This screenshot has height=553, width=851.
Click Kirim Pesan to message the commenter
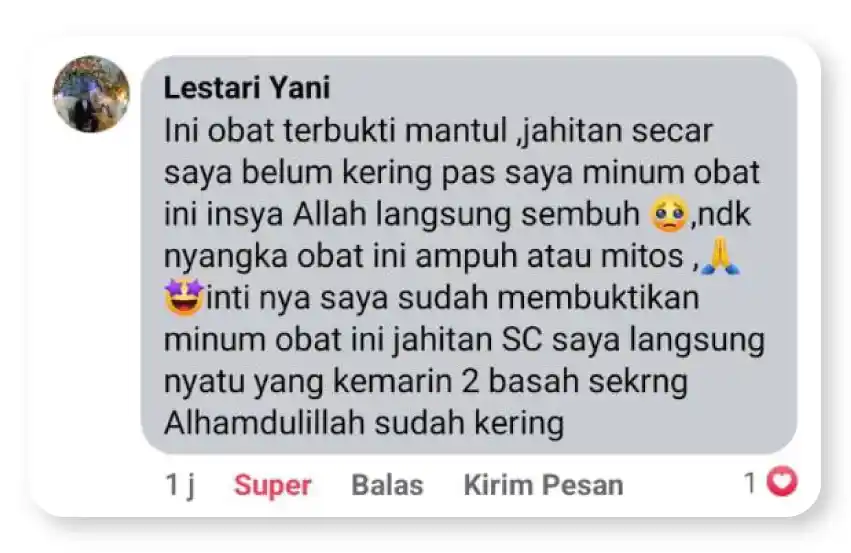tap(543, 485)
